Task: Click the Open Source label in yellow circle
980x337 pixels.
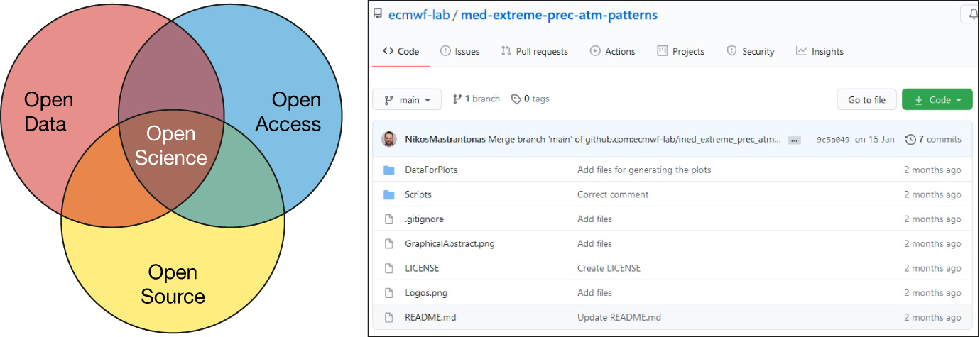Action: 173,284
